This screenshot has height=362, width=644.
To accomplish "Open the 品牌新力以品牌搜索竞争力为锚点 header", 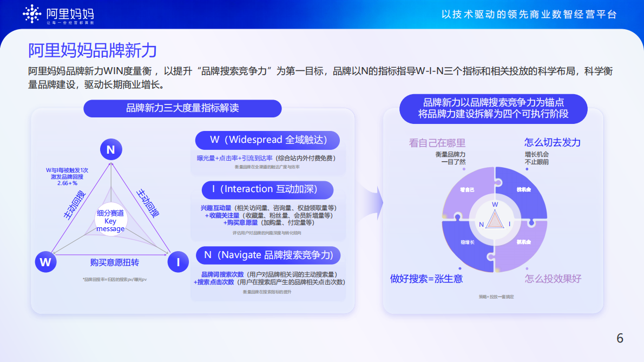I will pyautogui.click(x=495, y=108).
